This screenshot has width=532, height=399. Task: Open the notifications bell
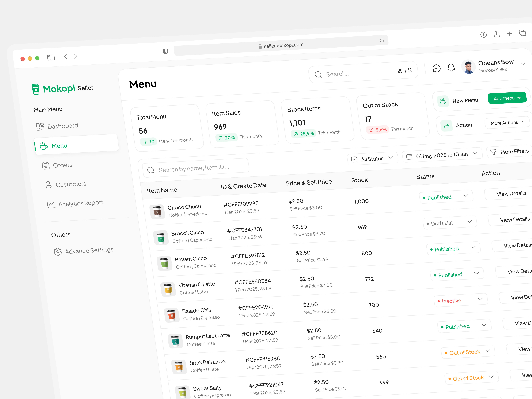[x=451, y=68]
